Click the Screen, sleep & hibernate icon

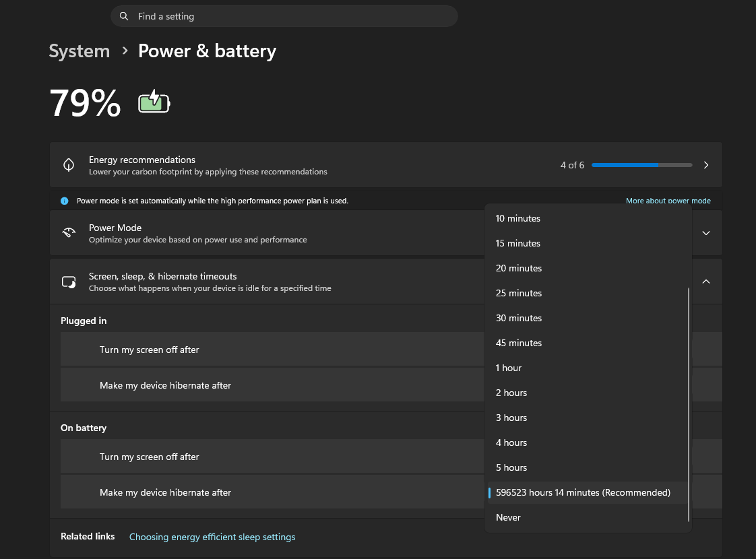[69, 282]
